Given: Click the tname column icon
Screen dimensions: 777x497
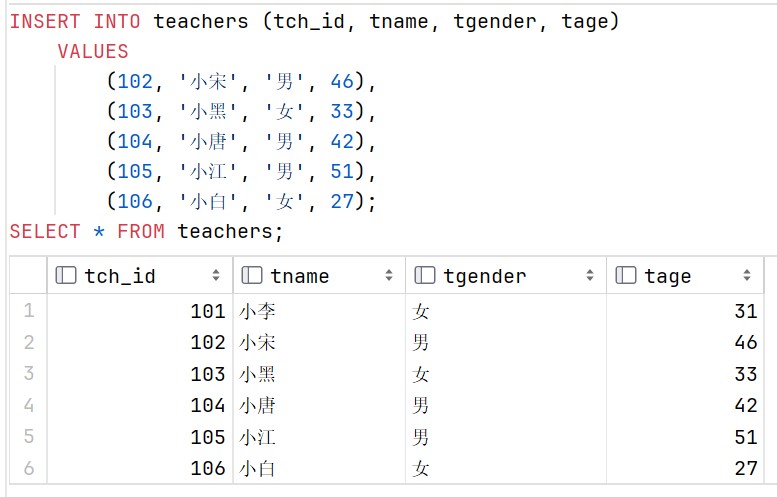Looking at the screenshot, I should (252, 275).
